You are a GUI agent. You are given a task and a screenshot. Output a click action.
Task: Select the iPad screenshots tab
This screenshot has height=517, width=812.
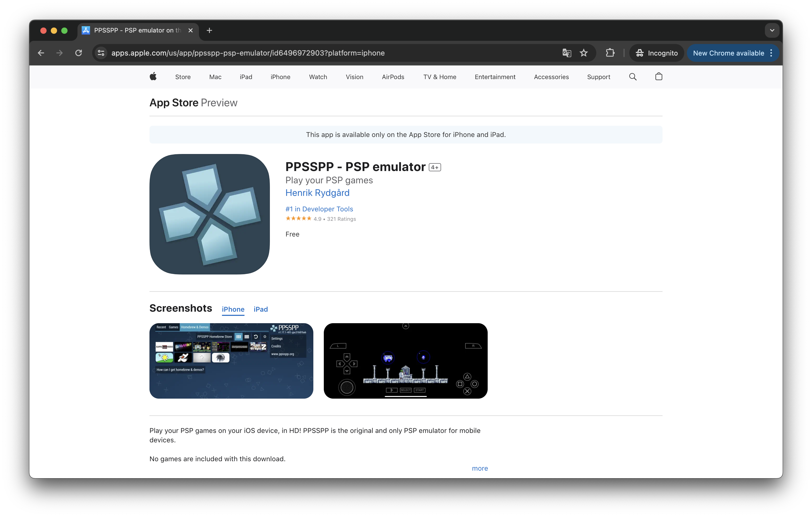(260, 309)
